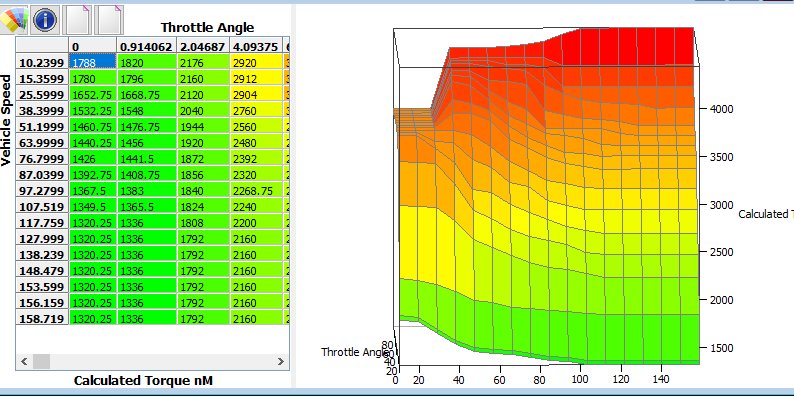Select the 87.0399 vehicle speed row header
Viewport: 794px width, 398px height.
tap(42, 175)
